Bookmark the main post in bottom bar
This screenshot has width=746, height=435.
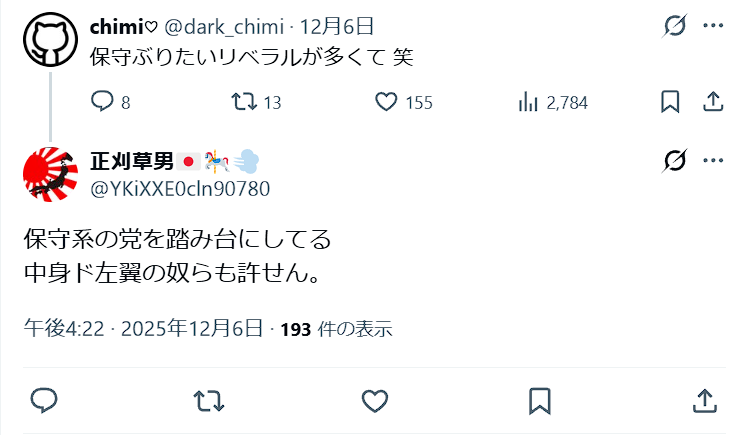540,401
